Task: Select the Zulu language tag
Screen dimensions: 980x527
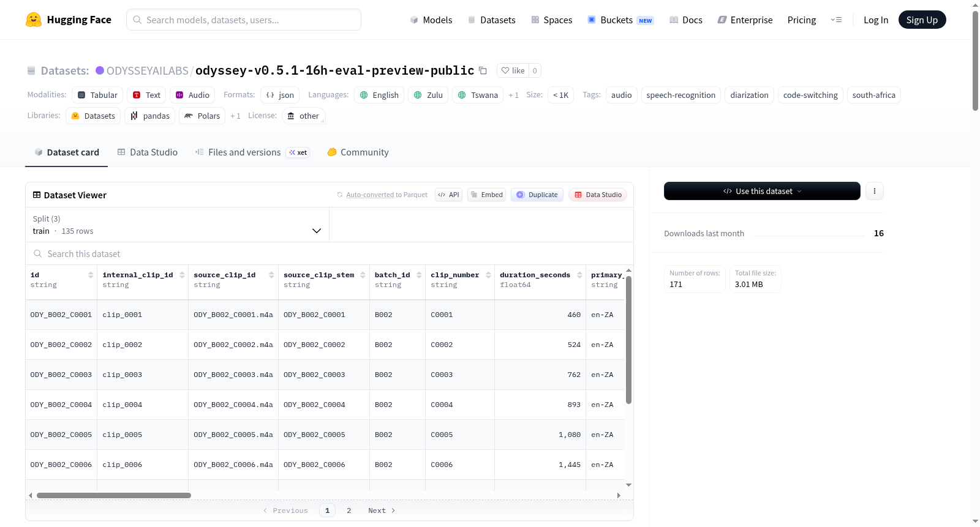Action: (x=428, y=95)
